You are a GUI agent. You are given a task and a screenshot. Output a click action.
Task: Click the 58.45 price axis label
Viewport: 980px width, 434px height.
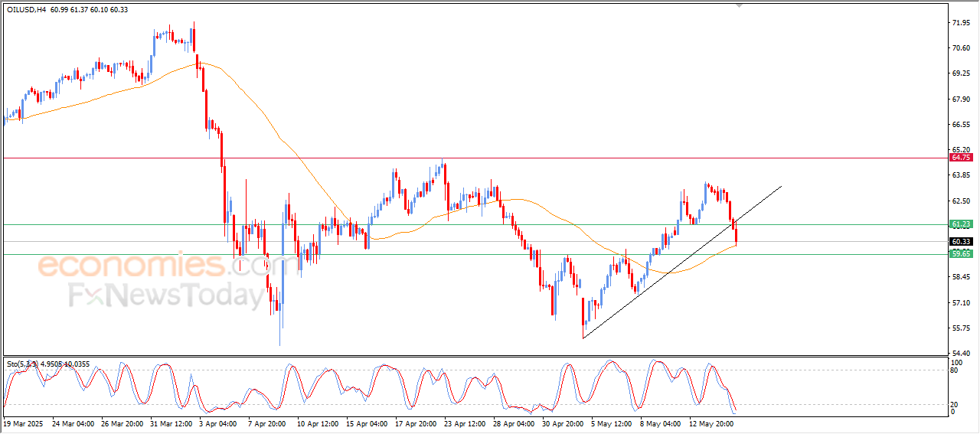click(961, 277)
